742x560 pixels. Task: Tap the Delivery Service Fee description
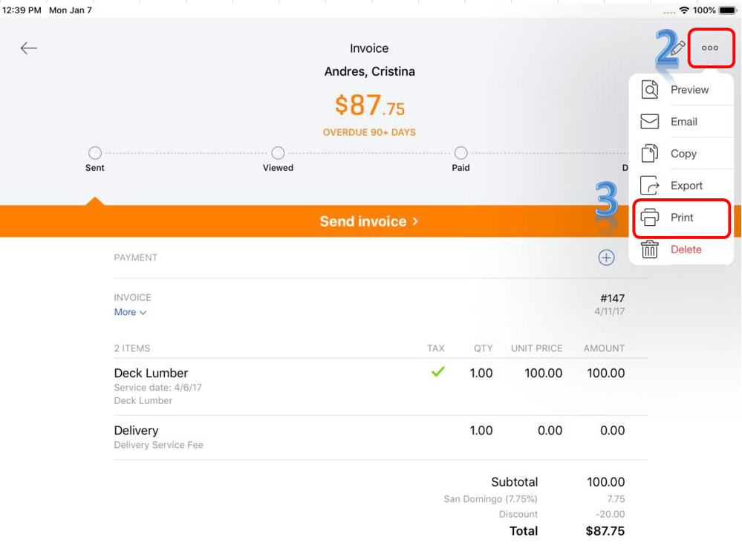pos(158,445)
